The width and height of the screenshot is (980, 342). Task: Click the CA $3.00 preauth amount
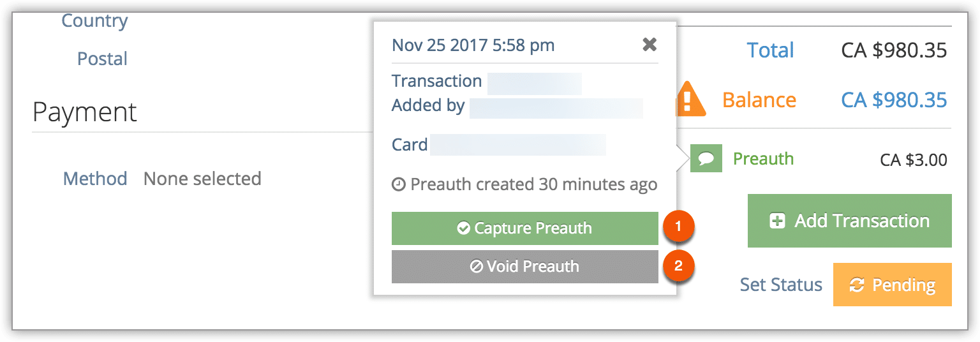pos(914,160)
